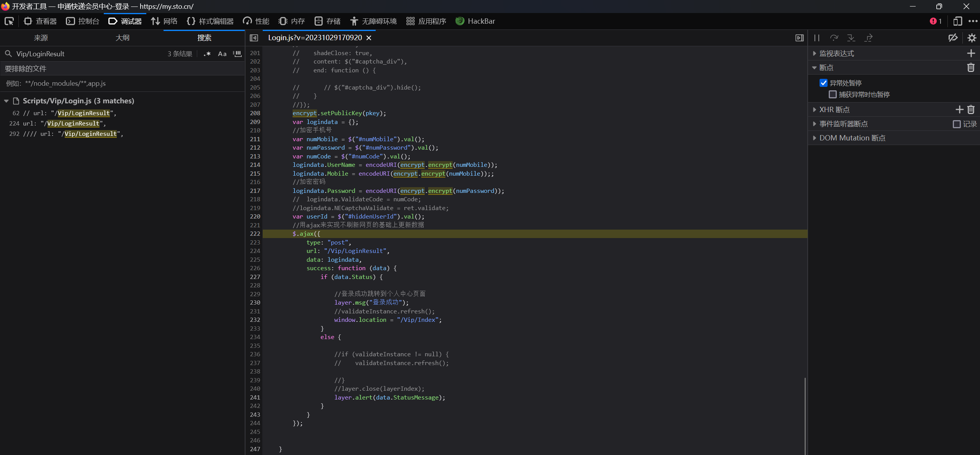
Task: Collapse the right breakpoints pane icon
Action: [800, 38]
